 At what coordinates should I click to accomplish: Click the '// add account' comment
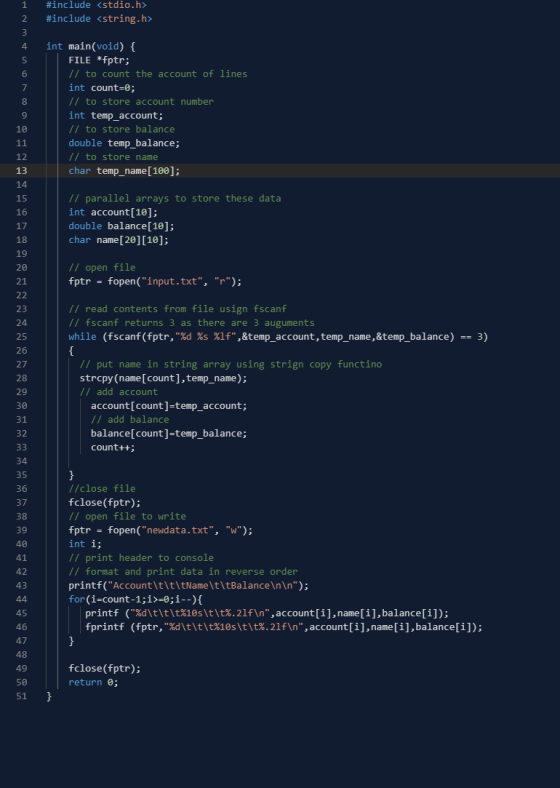[x=119, y=392]
